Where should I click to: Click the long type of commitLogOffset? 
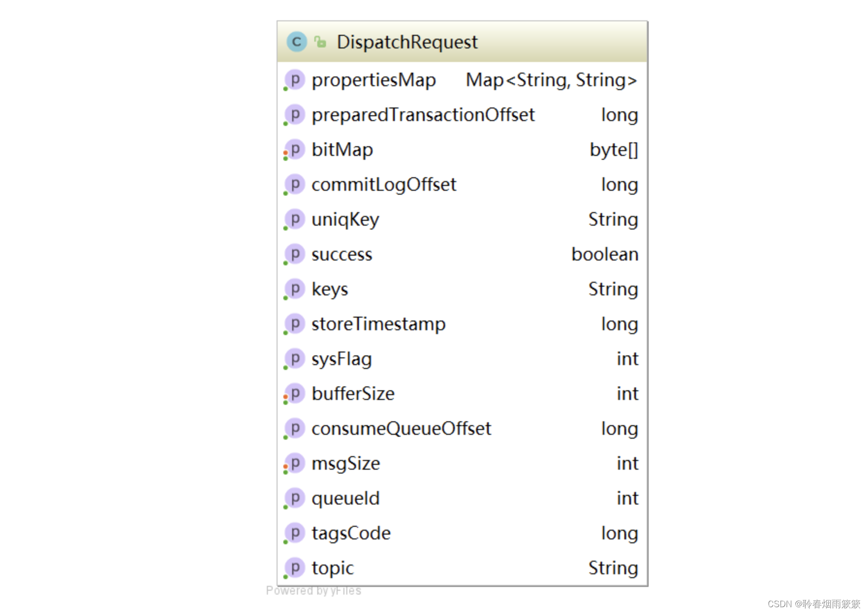click(x=620, y=185)
